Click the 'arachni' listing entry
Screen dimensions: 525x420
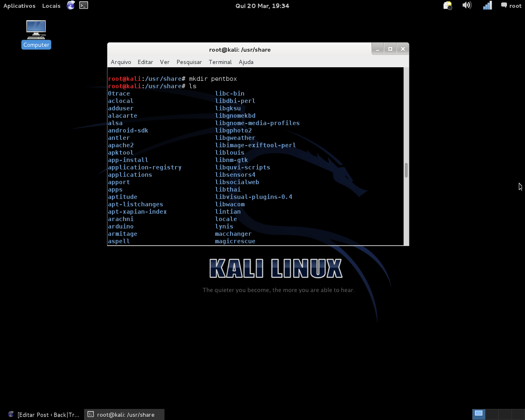click(121, 219)
